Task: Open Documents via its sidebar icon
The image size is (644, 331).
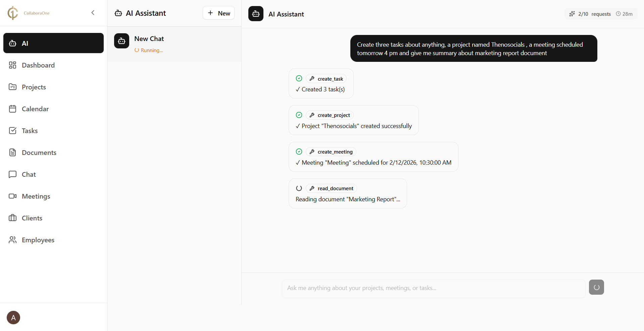Action: 12,152
